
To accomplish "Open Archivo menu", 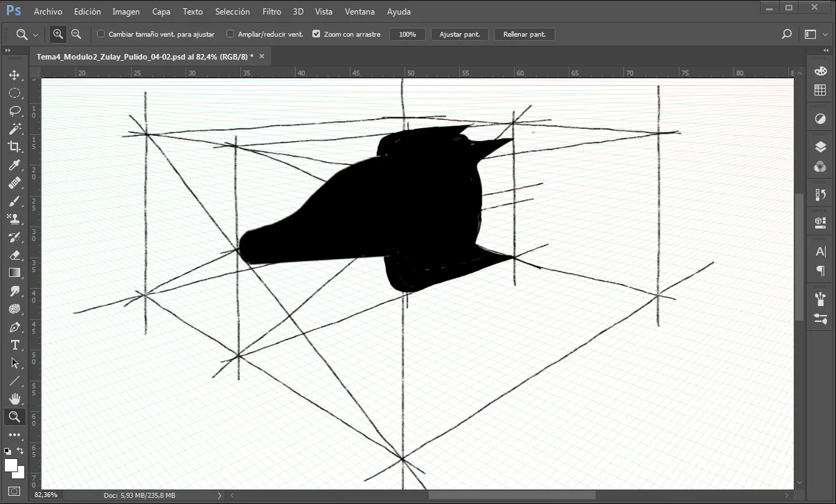I will (x=48, y=12).
